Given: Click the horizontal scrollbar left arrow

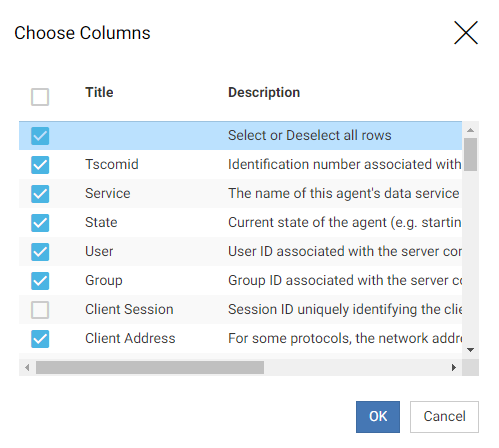Looking at the screenshot, I should (x=27, y=367).
